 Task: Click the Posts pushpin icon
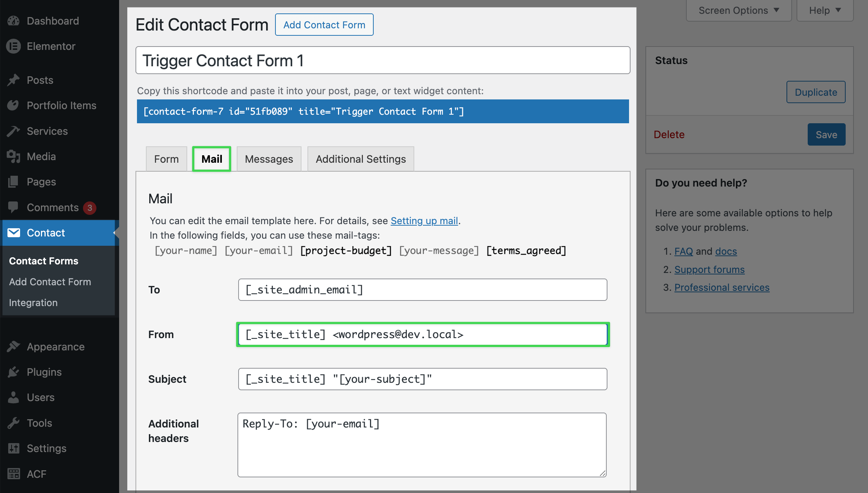point(13,80)
